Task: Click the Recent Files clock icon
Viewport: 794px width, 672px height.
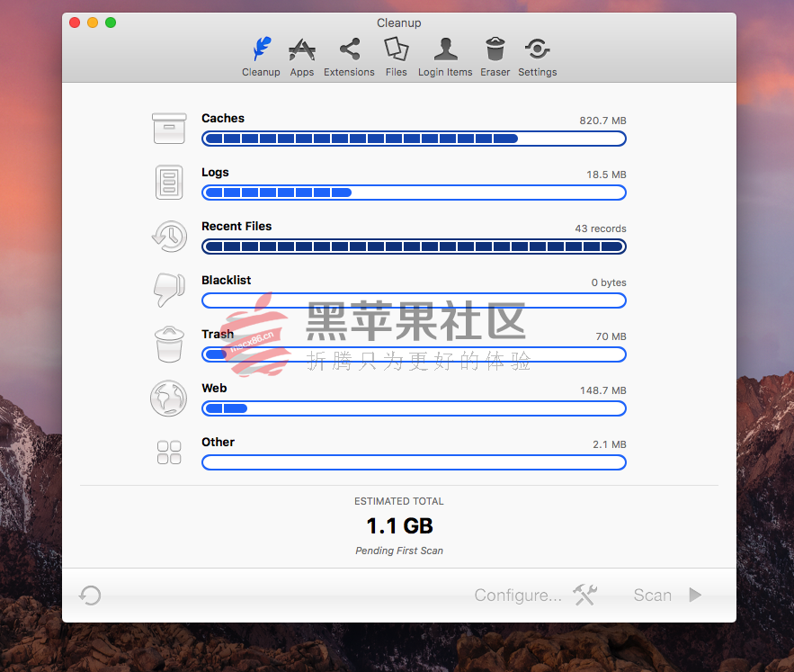Action: pyautogui.click(x=169, y=237)
